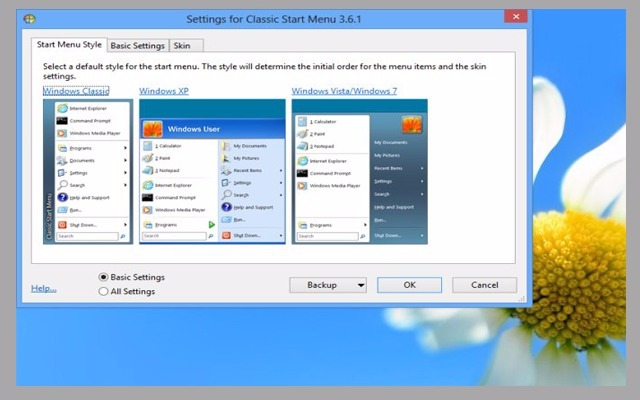Click the orange flower user picture in Windows XP preview

[153, 129]
